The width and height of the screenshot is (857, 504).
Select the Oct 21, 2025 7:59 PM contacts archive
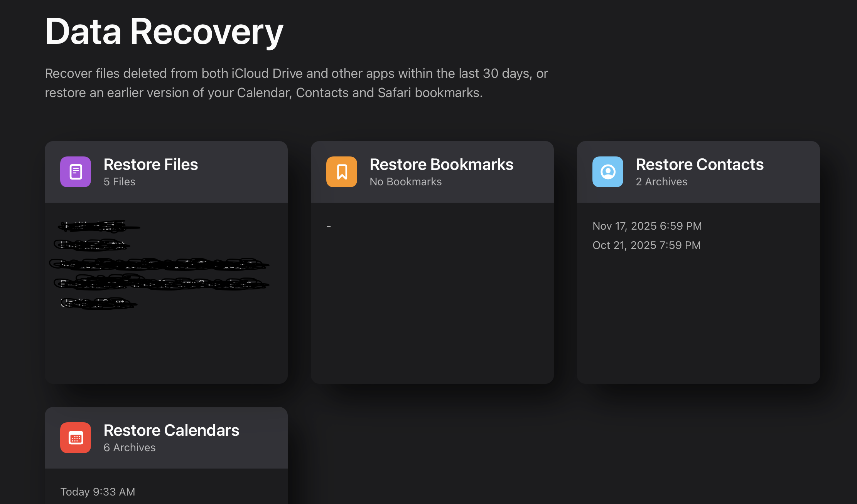646,245
